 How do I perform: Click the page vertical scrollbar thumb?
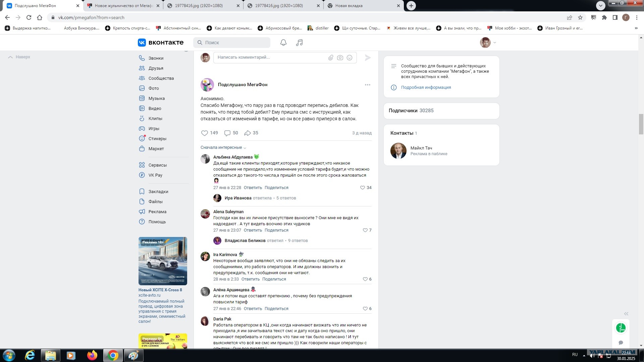641,124
